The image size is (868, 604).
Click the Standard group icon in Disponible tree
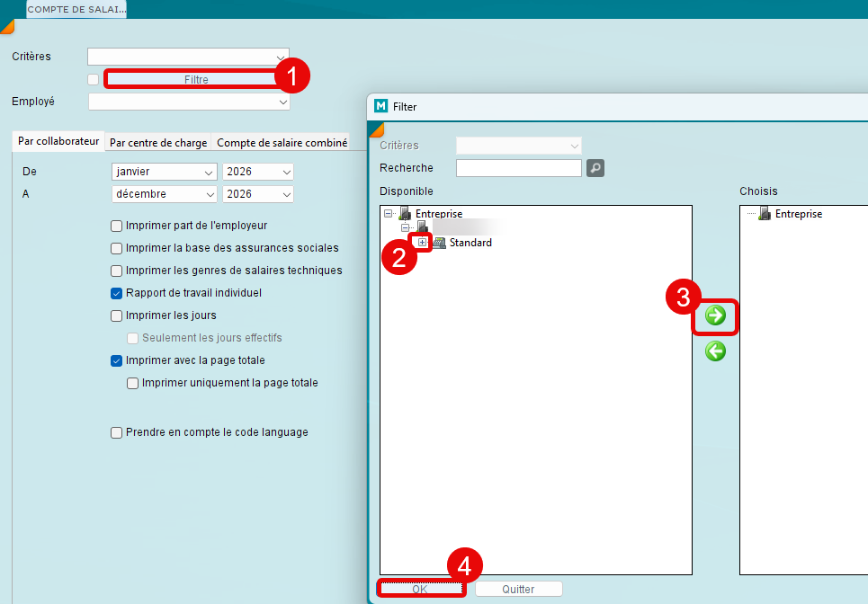click(x=439, y=243)
